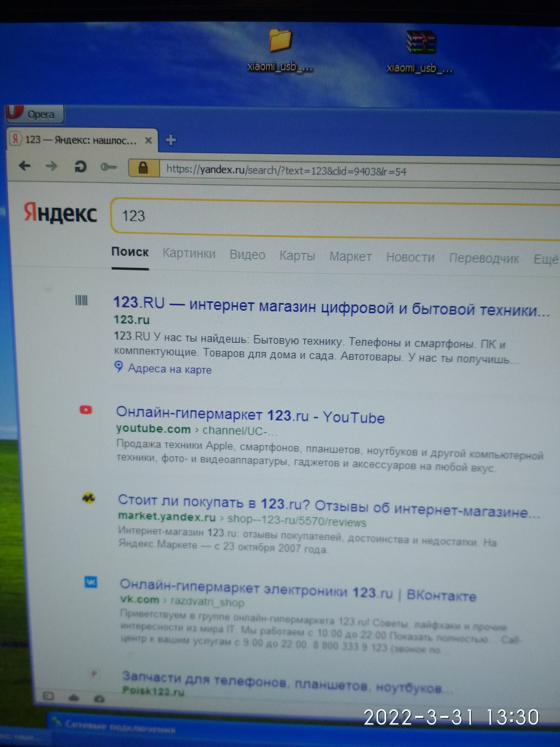
Task: Open a new tab with plus icon
Action: pyautogui.click(x=171, y=140)
